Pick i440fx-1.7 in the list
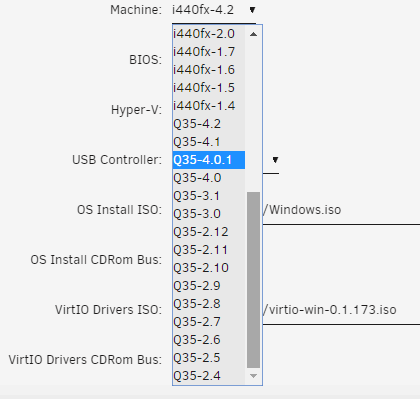Screen dimensions: 420x399 [x=209, y=52]
